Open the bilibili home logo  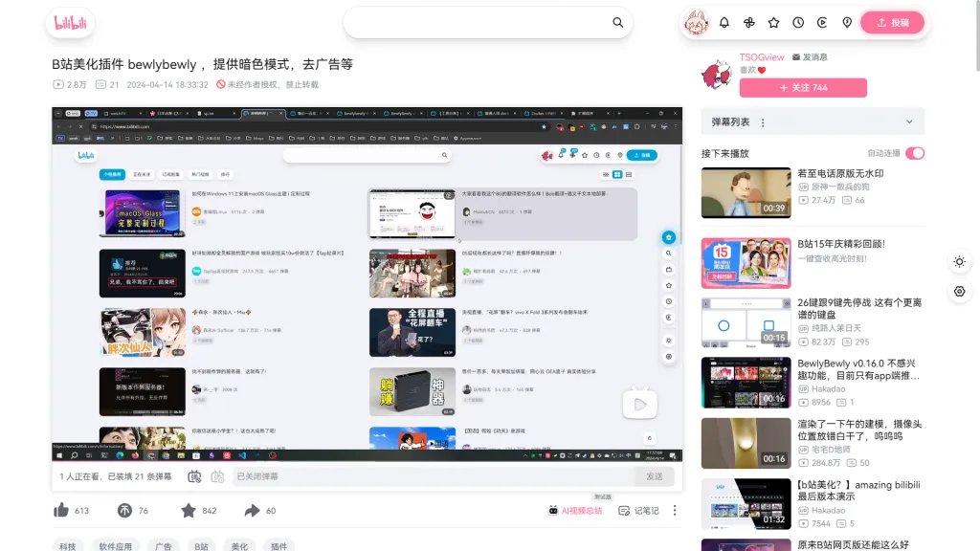[70, 23]
